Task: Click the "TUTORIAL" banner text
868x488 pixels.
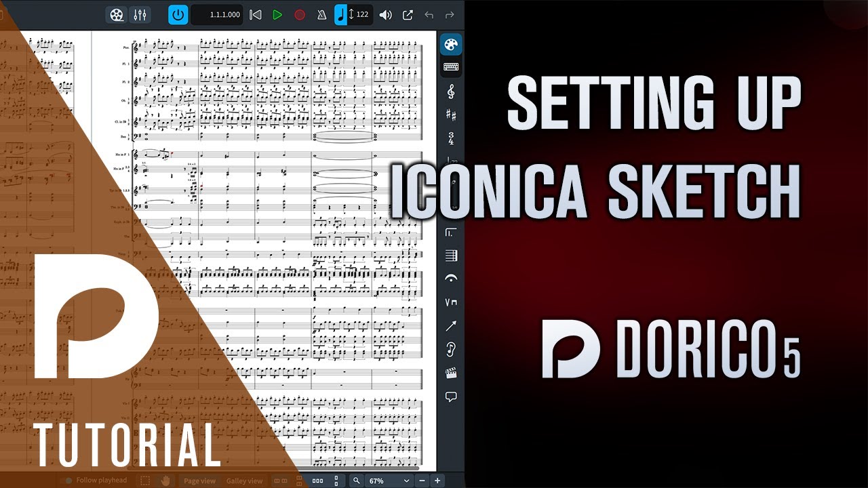Action: [x=129, y=446]
